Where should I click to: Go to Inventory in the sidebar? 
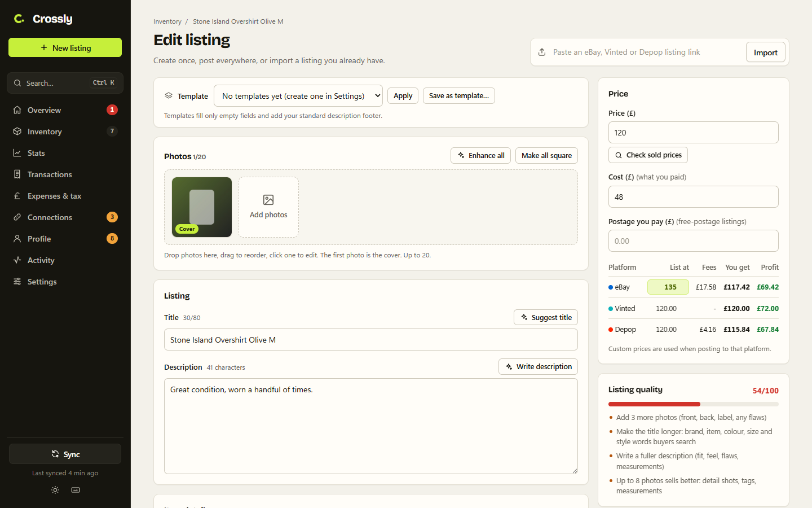point(65,132)
